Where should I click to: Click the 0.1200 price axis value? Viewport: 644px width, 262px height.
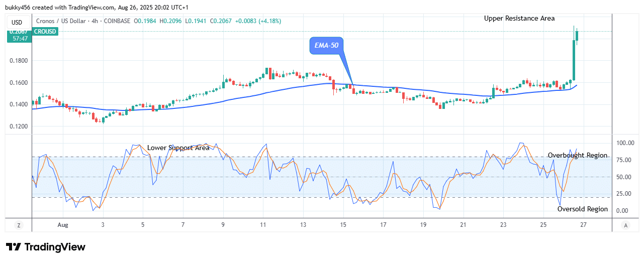20,126
